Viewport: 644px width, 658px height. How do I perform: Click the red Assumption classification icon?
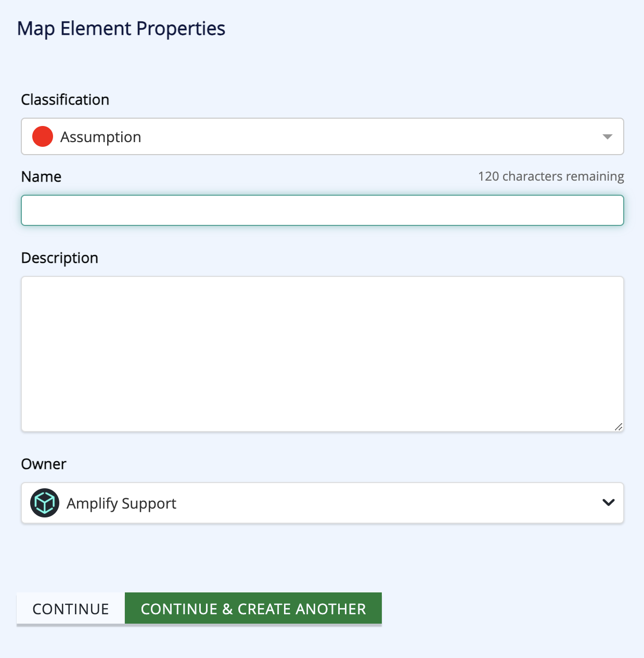pyautogui.click(x=42, y=136)
